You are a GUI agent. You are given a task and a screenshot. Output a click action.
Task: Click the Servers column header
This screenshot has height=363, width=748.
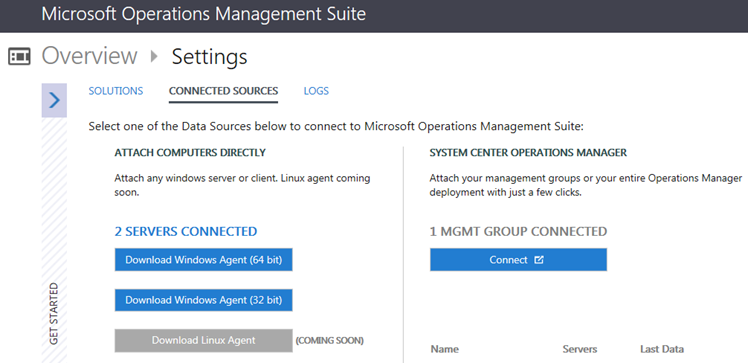point(580,349)
